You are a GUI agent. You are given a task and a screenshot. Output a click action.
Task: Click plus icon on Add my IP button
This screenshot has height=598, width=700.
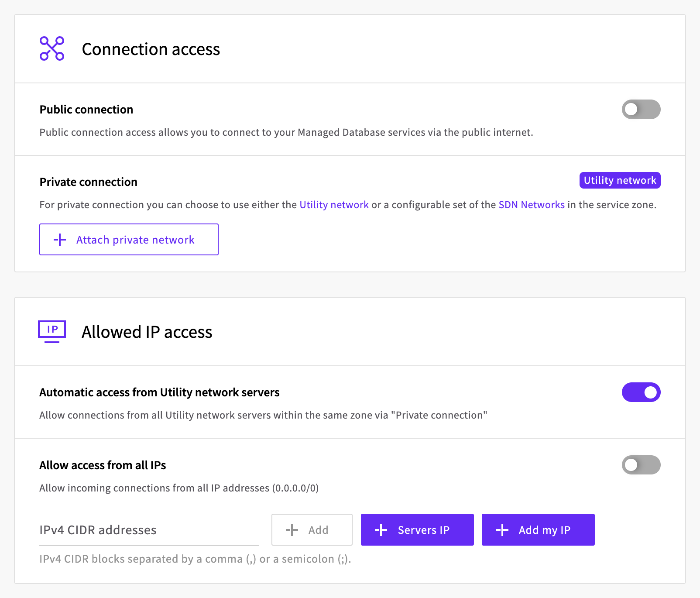502,530
